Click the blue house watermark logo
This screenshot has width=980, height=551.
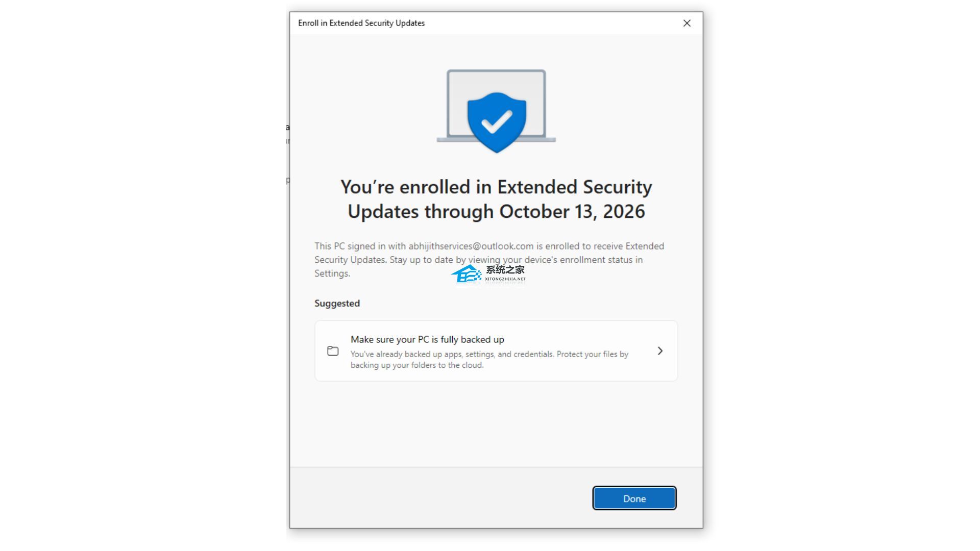466,275
